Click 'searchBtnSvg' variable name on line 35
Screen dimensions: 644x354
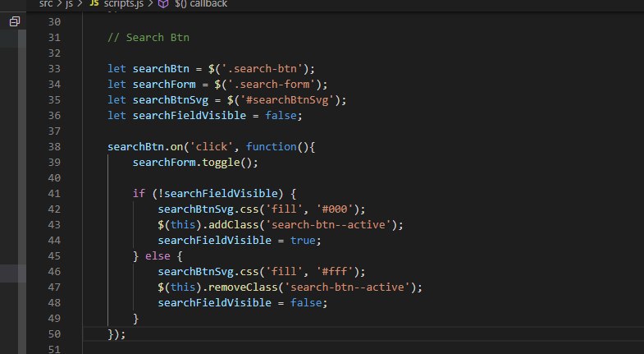tap(171, 100)
